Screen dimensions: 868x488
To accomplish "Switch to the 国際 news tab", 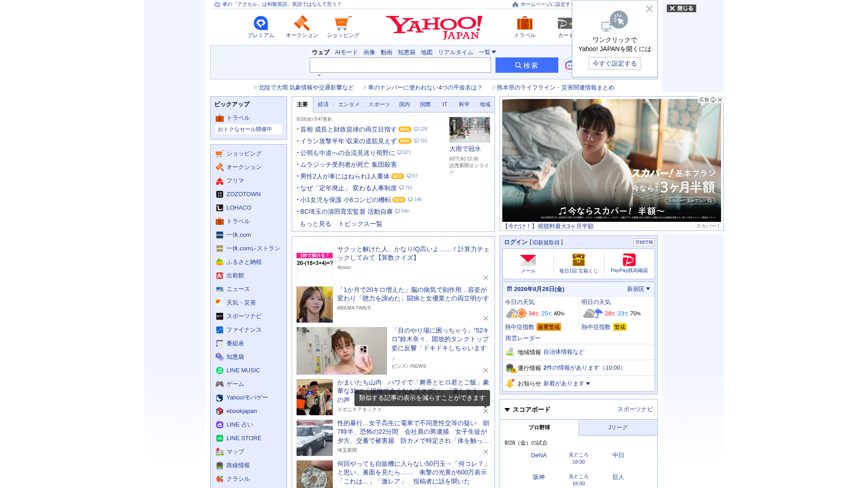I will click(x=425, y=104).
